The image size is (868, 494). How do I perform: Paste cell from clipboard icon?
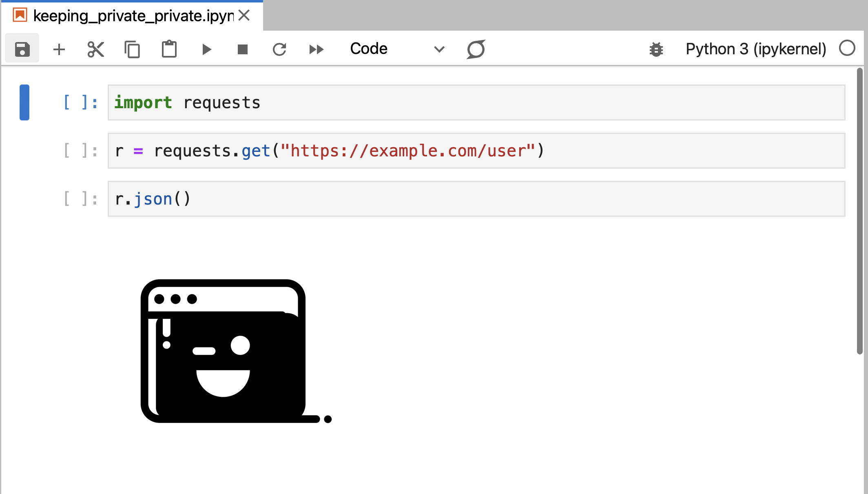coord(169,49)
